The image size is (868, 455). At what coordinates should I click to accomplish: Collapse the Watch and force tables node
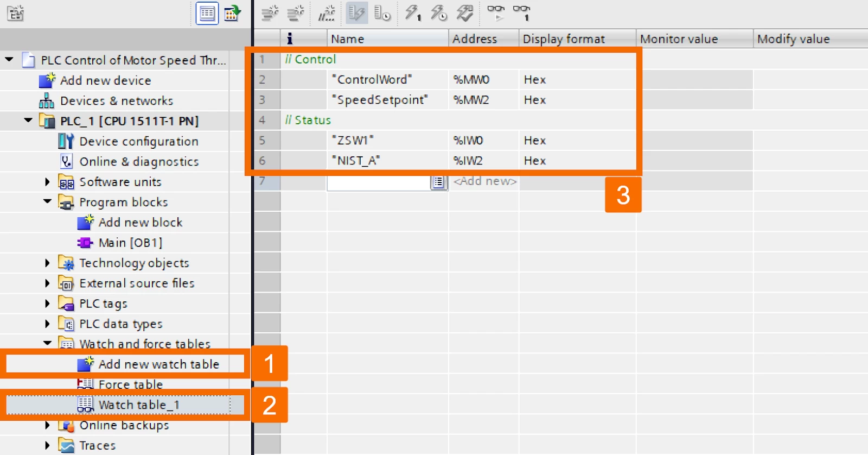[x=47, y=343]
